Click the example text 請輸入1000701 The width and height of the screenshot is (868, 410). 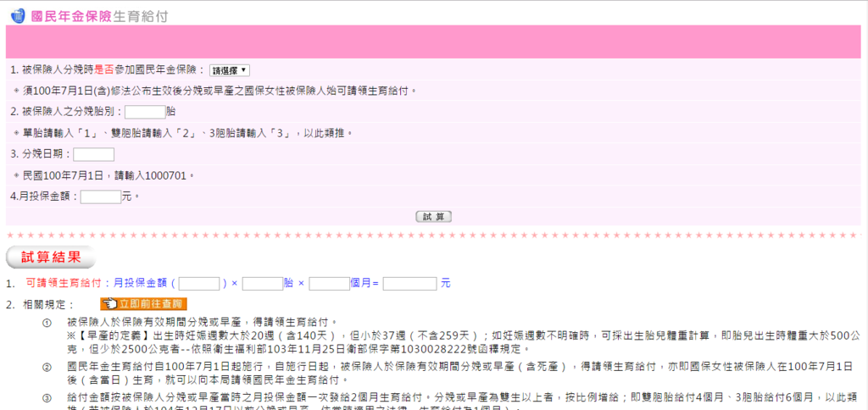point(152,175)
